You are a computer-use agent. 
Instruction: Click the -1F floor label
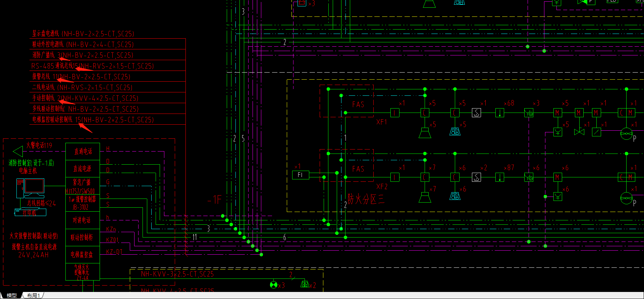(x=215, y=200)
